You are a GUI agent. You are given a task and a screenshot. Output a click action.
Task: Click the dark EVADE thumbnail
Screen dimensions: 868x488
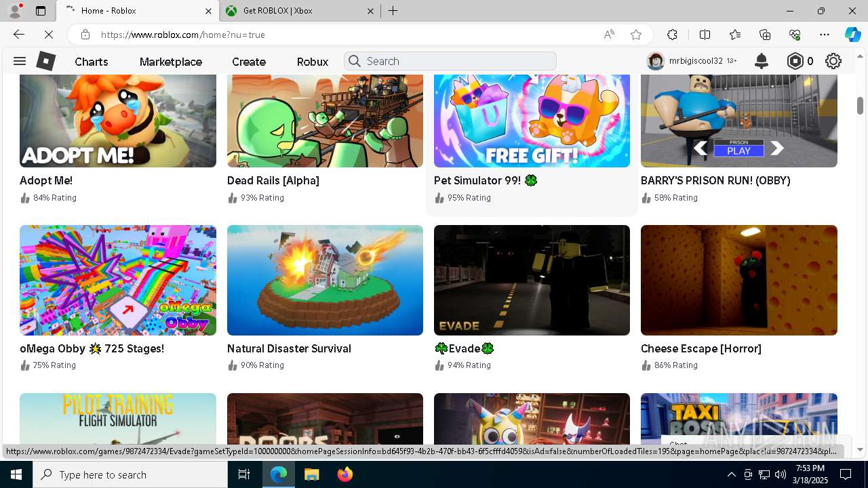click(x=532, y=280)
